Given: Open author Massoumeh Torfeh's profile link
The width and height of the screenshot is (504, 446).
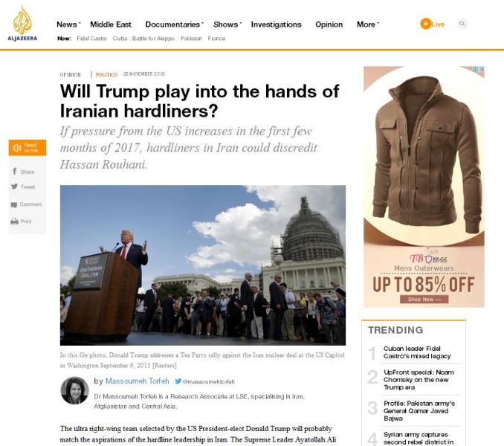Looking at the screenshot, I should (x=138, y=381).
